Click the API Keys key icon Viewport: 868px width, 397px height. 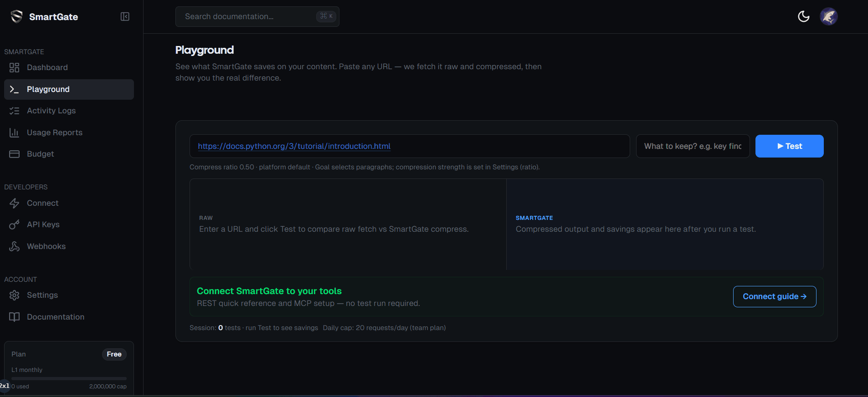pyautogui.click(x=15, y=224)
